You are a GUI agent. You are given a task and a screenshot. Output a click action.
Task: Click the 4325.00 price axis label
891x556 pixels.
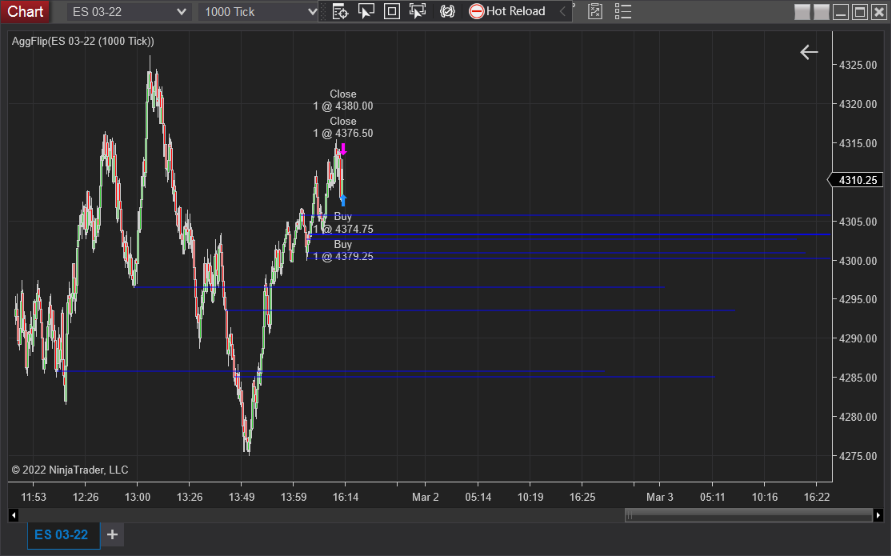coord(858,65)
